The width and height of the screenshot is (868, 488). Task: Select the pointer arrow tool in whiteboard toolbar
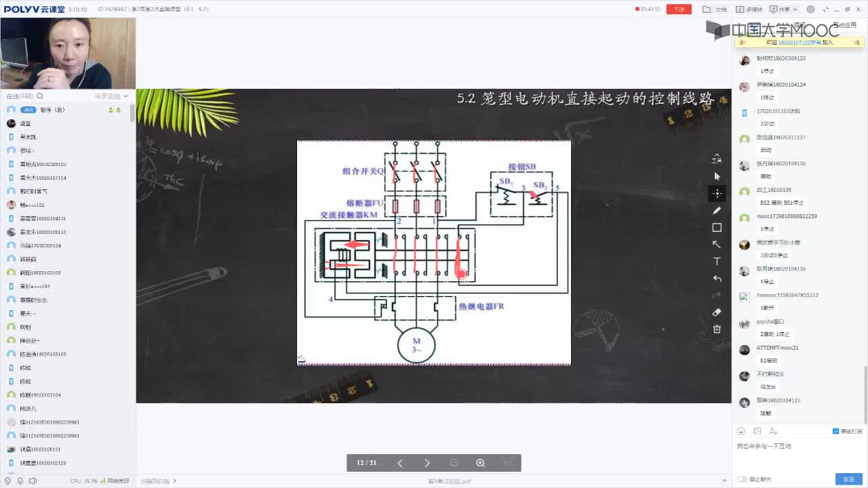tap(717, 176)
